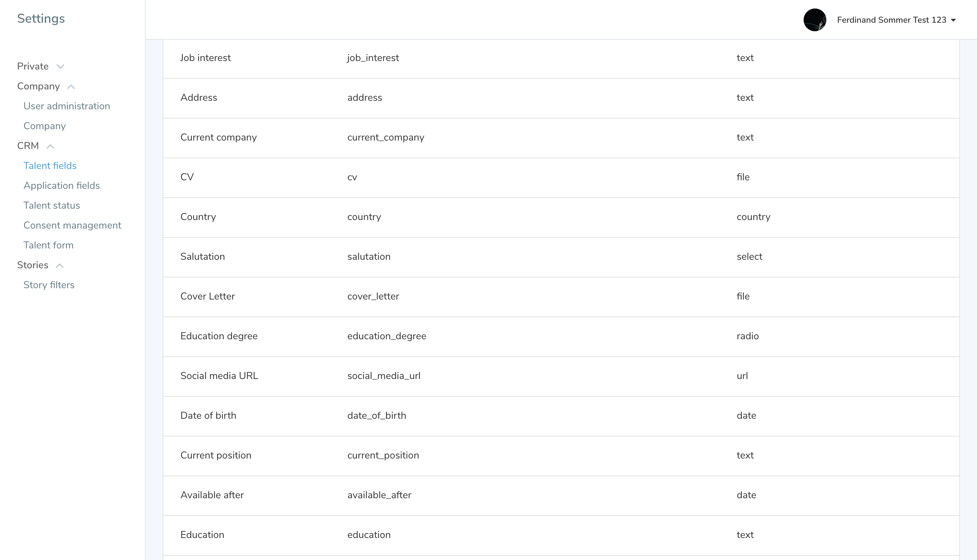Viewport: 977px width, 560px height.
Task: Click the user profile avatar picture
Action: click(x=815, y=20)
